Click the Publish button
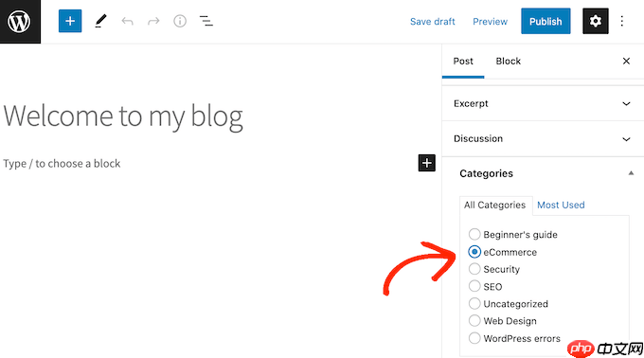This screenshot has height=358, width=644. pyautogui.click(x=546, y=21)
